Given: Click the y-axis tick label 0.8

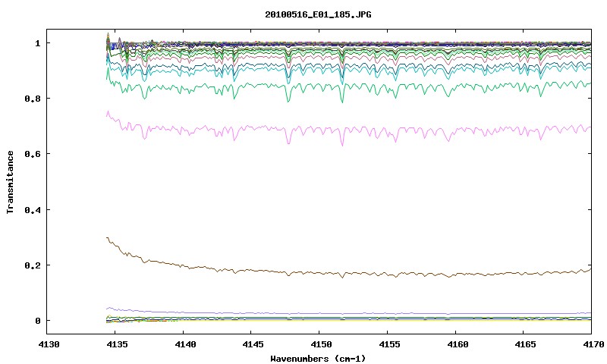Looking at the screenshot, I should coord(33,99).
